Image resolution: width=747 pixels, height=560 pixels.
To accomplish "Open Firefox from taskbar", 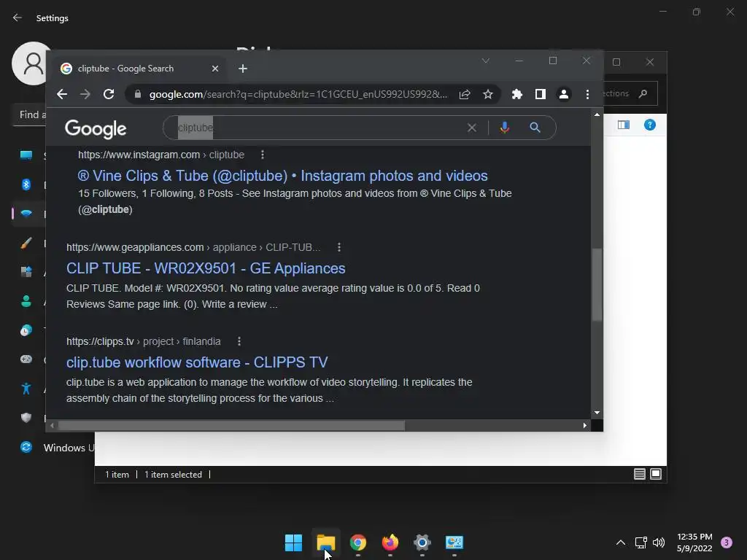I will coord(390,542).
